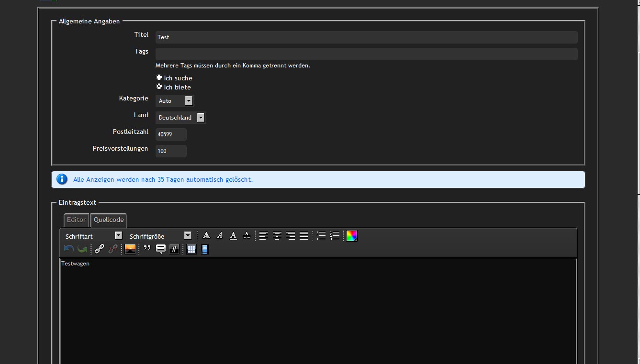Image resolution: width=640 pixels, height=364 pixels.
Task: Click the strikethrough text icon
Action: (247, 236)
